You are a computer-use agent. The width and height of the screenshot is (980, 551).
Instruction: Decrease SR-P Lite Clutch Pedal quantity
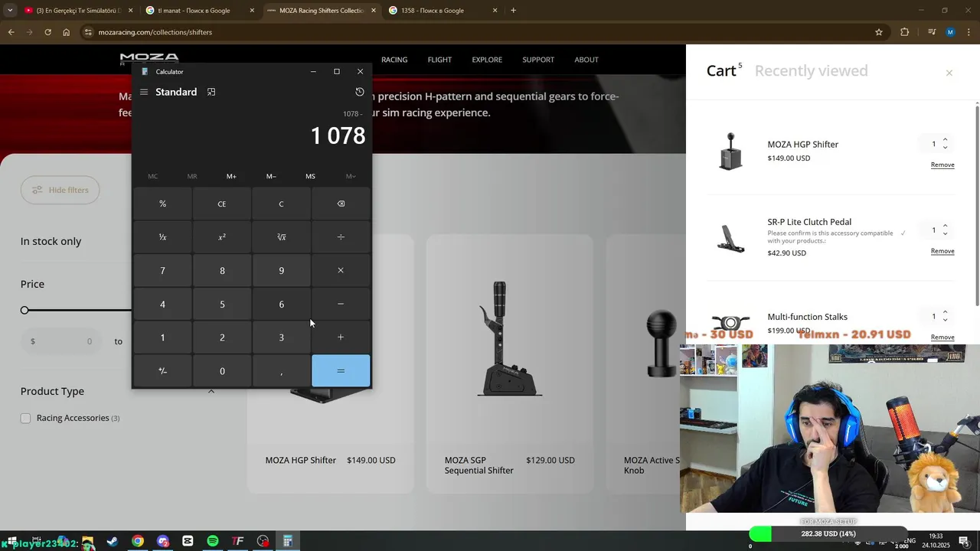coord(945,233)
